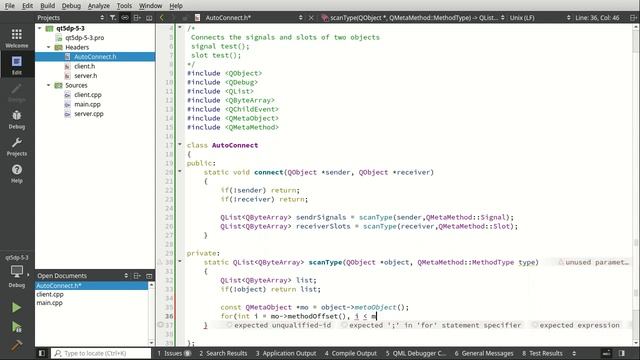Open the Welcome mode

(x=17, y=38)
